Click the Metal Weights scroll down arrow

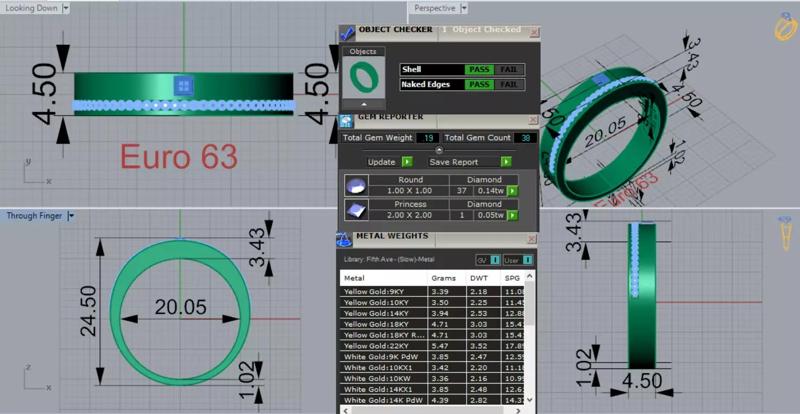(530, 400)
